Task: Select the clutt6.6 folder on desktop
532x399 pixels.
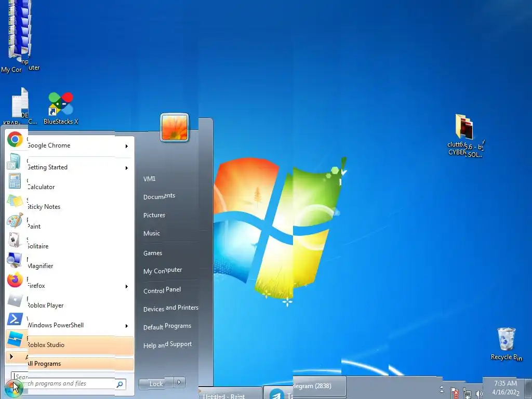Action: (x=465, y=136)
